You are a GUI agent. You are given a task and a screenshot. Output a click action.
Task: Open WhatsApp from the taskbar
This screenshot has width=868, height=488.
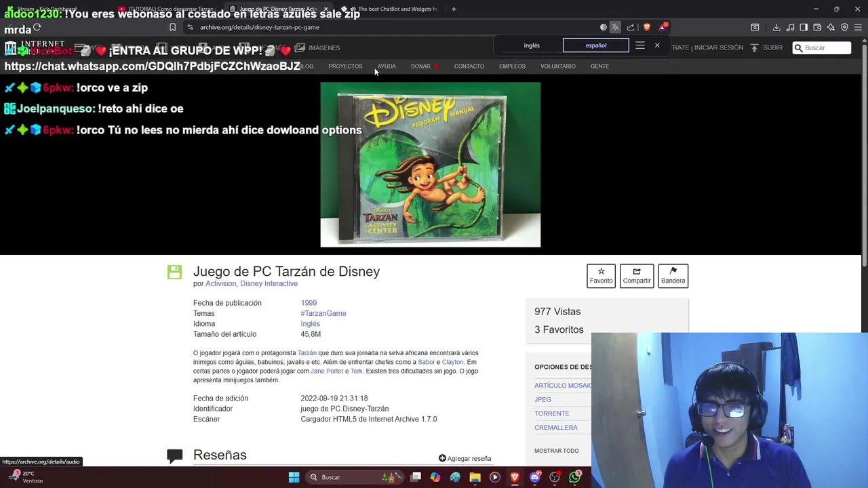575,477
